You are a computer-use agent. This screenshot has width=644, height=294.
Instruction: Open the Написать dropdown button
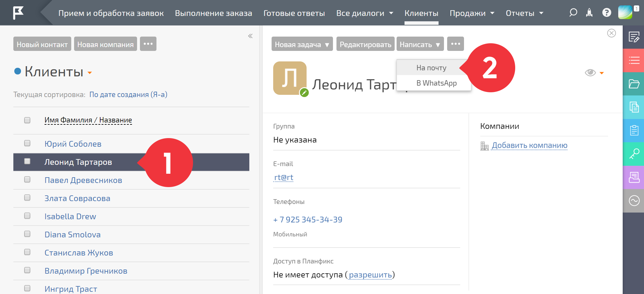pos(420,44)
